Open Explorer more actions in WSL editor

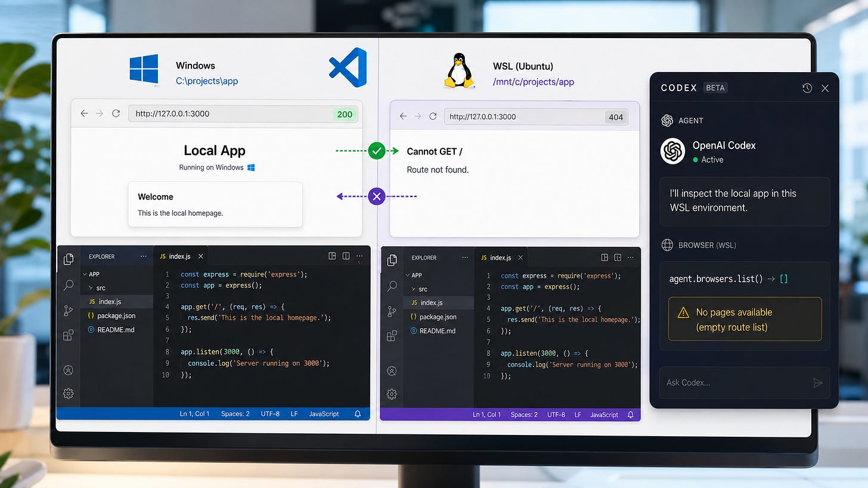466,258
